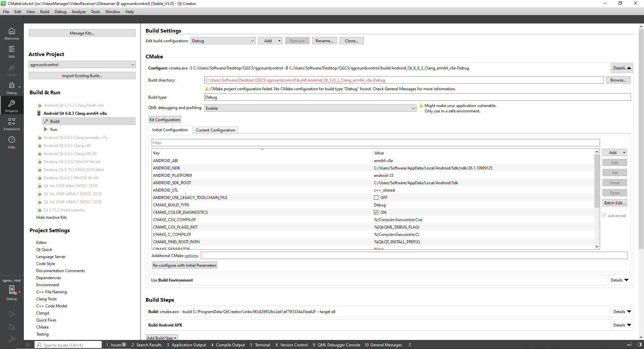Uncheck ANDROID_USE_LEGACY_TOOLCHAIN_FILE checkbox
Viewport: 644px width, 349px height.
[x=376, y=197]
